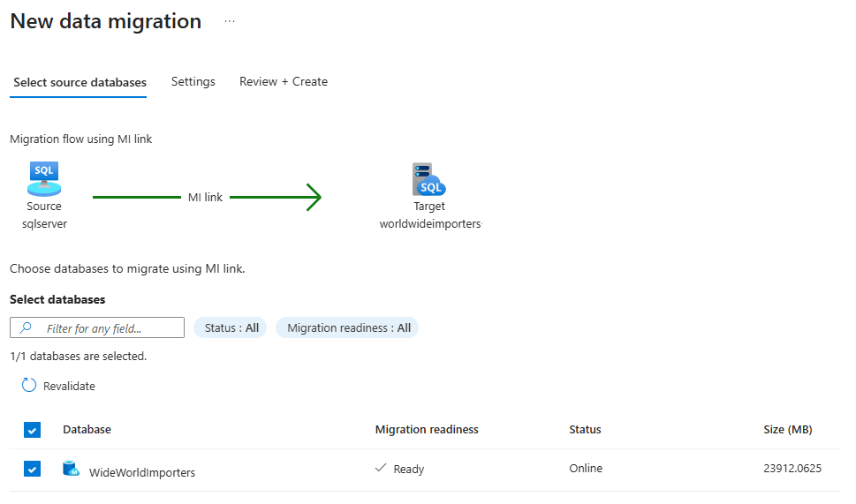Viewport: 856px width, 504px height.
Task: Click the Revalidate refresh icon
Action: point(29,386)
